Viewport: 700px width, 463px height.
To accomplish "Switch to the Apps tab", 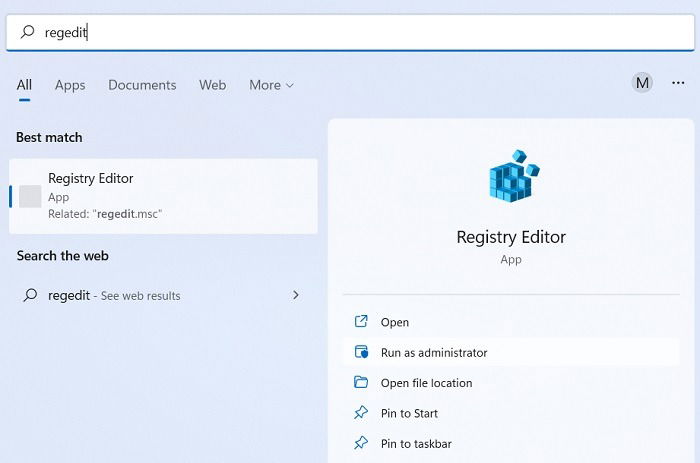I will pyautogui.click(x=70, y=85).
